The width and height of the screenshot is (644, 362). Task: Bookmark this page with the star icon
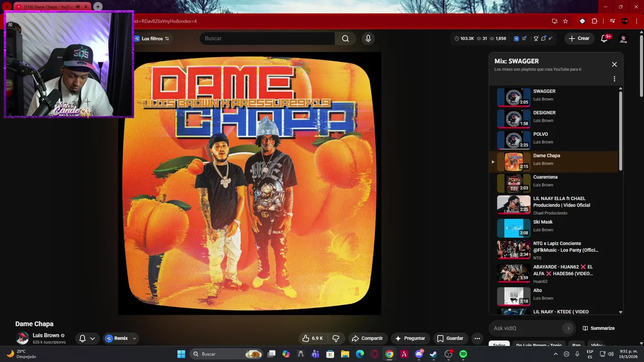pyautogui.click(x=566, y=21)
